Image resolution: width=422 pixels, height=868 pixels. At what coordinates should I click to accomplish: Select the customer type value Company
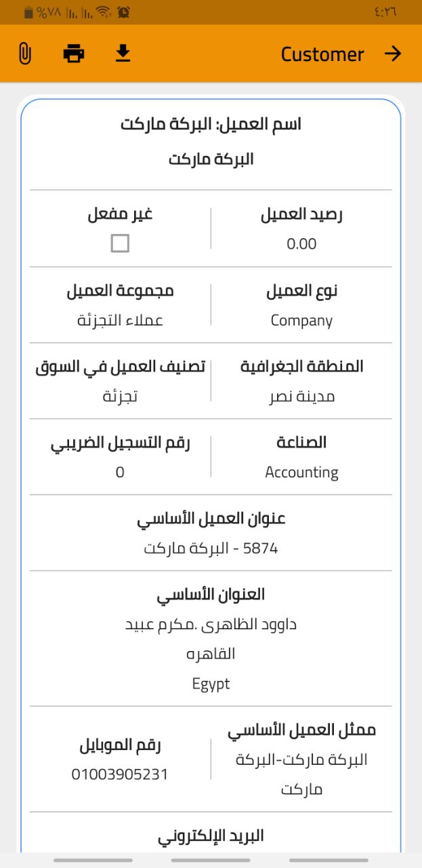tap(301, 320)
